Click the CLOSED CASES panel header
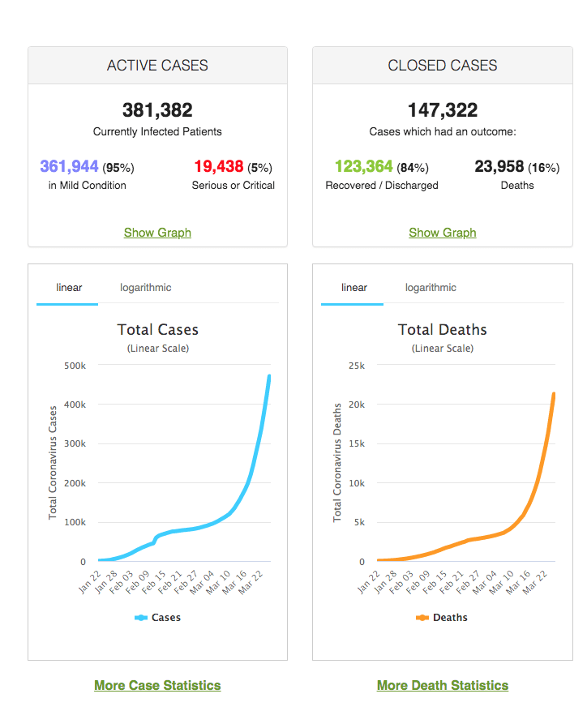Screen dimensions: 587x728 pos(442,66)
